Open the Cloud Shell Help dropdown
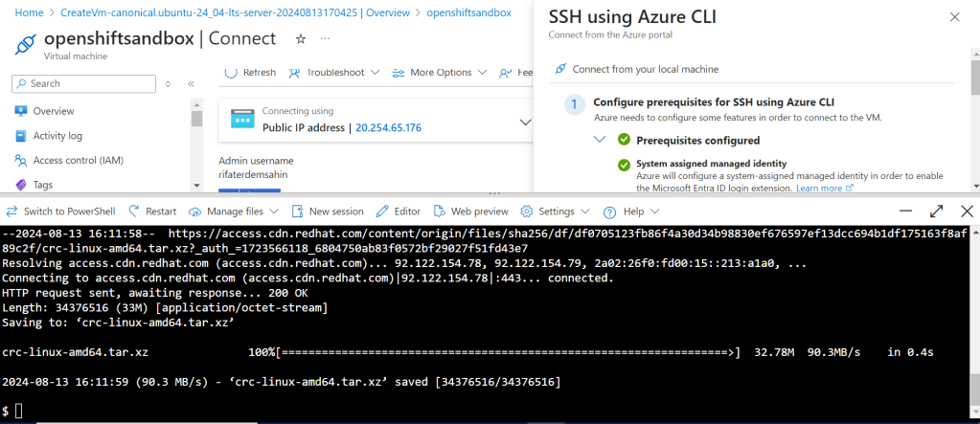The width and height of the screenshot is (980, 424). pos(630,212)
